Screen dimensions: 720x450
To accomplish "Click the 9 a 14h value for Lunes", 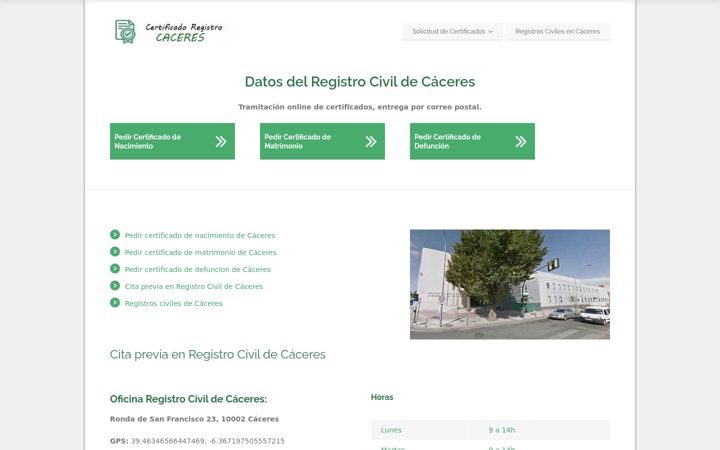I will click(501, 430).
